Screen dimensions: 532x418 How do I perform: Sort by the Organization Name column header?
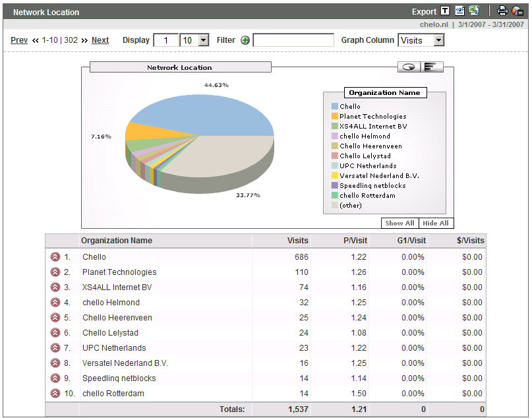point(117,241)
